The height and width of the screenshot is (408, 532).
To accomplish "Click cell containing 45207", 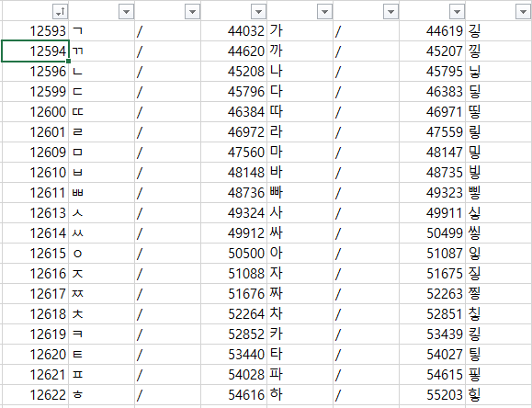I will pos(432,51).
